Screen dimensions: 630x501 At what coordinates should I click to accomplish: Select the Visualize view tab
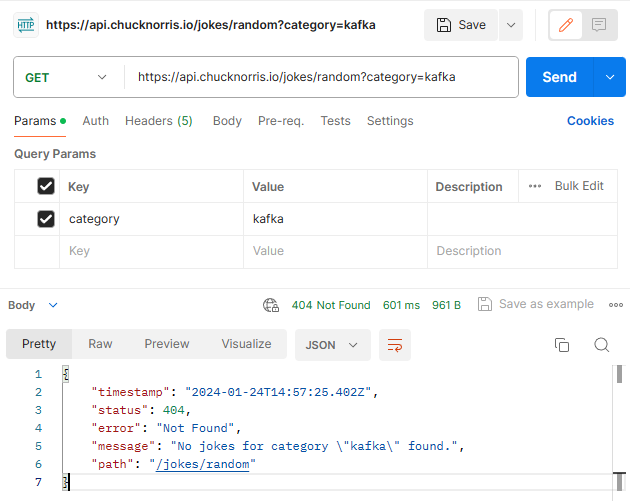click(x=246, y=344)
